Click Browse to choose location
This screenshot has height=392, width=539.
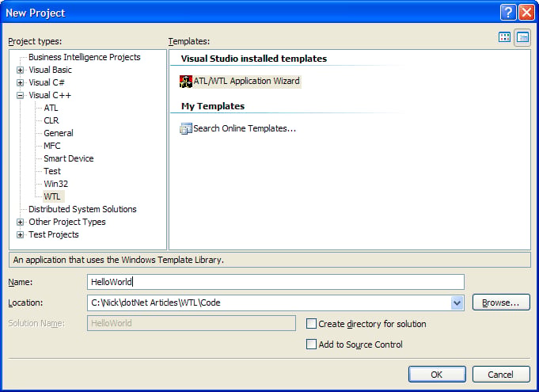pyautogui.click(x=501, y=303)
